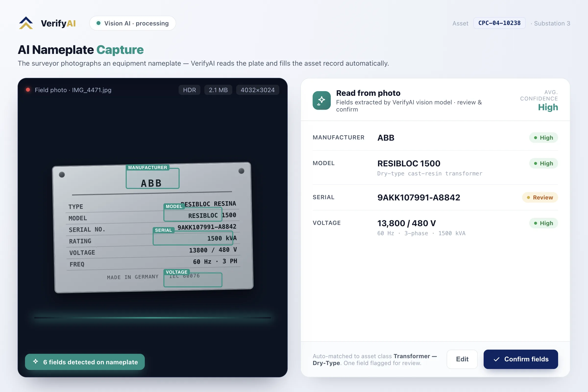Viewport: 588px width, 392px height.
Task: Select the CPC-04-10238 asset ID chip
Action: (x=499, y=23)
